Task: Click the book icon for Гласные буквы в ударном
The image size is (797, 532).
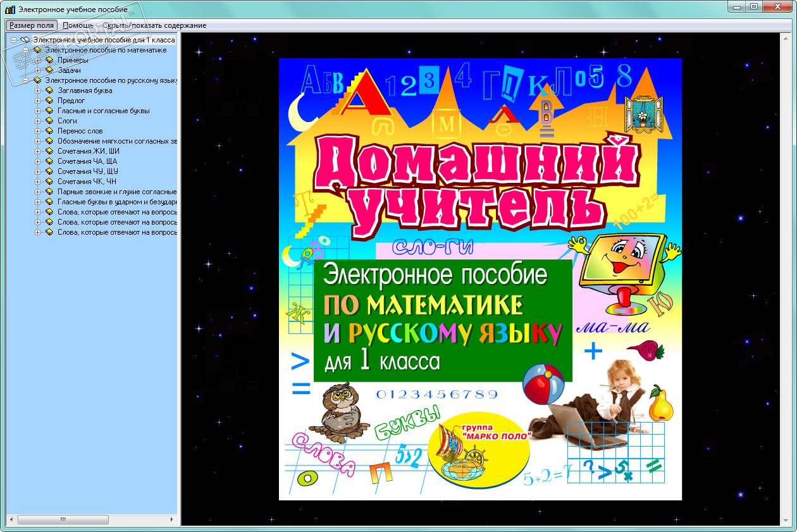Action: [49, 202]
